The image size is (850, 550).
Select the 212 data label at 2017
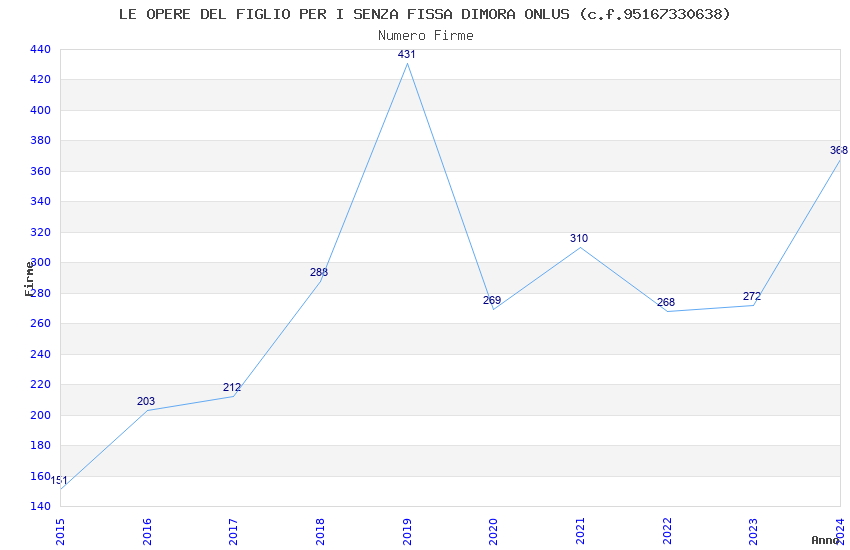(x=232, y=387)
